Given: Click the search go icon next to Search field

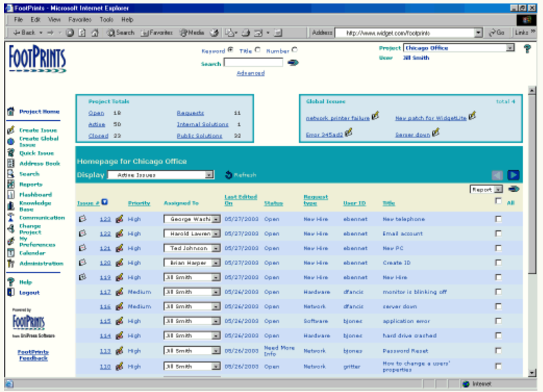Looking at the screenshot, I should [292, 63].
